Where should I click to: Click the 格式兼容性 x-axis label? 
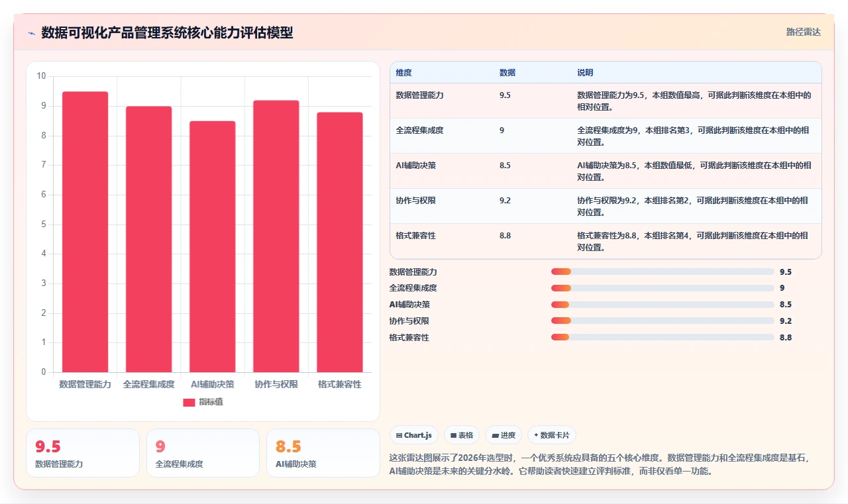339,384
